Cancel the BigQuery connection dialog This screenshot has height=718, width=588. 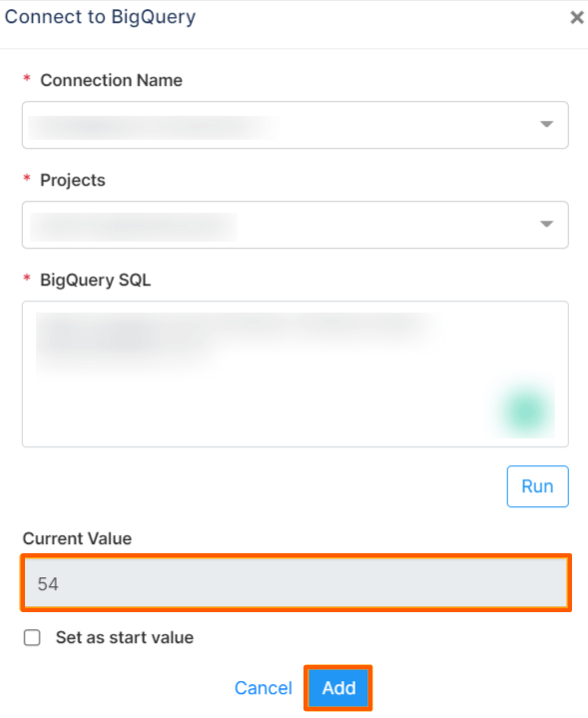click(x=264, y=688)
